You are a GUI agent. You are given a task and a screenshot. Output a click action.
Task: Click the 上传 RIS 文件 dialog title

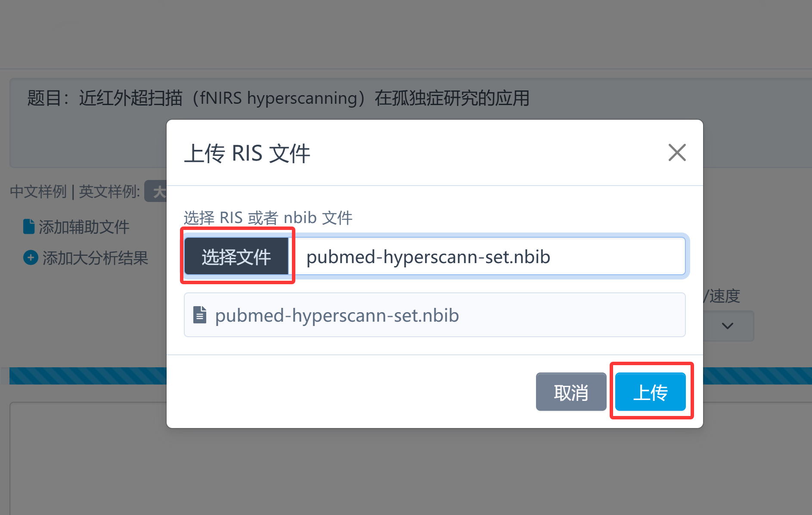point(247,153)
